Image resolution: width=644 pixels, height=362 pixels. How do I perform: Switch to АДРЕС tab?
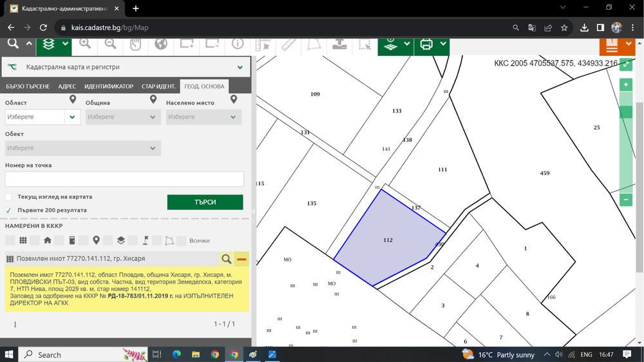(67, 86)
